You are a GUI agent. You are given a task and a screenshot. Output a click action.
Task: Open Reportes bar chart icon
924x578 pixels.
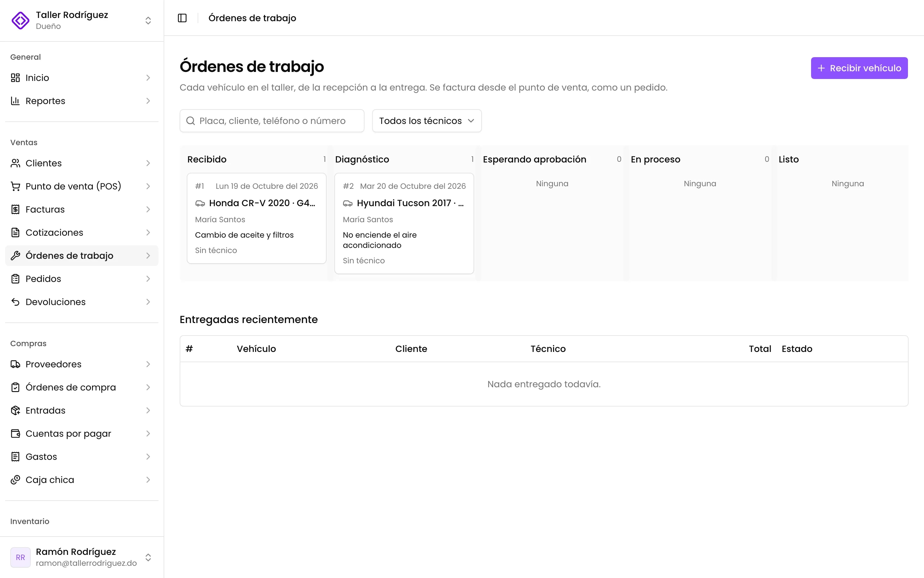click(x=15, y=101)
